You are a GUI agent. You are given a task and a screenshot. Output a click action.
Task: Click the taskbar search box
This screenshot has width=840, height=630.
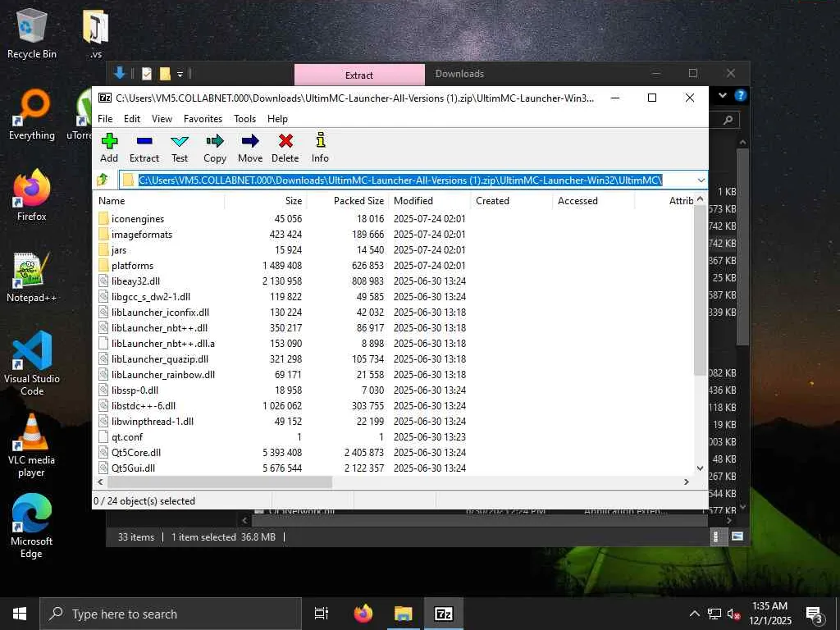(171, 614)
